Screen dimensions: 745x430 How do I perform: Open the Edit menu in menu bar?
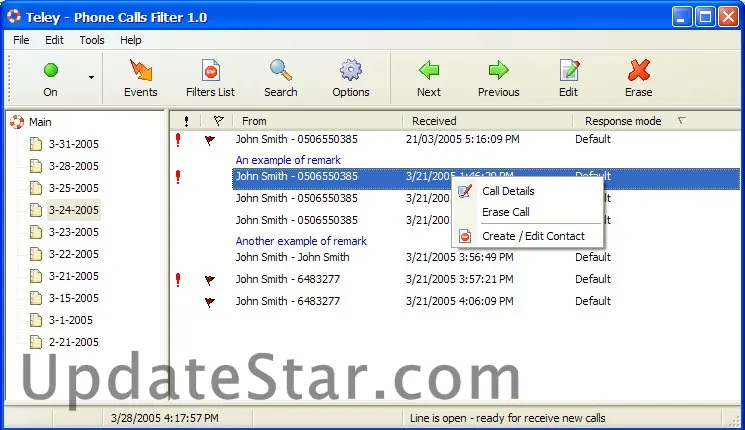54,40
